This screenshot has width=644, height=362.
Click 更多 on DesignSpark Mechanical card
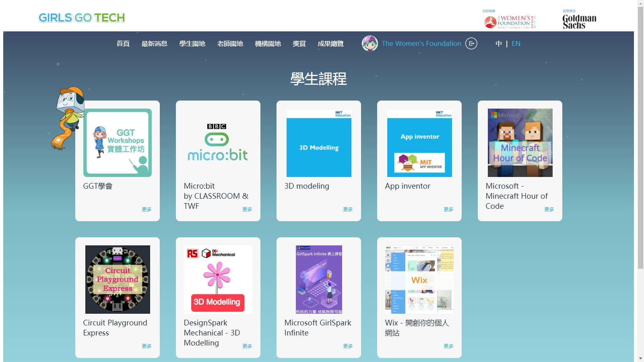[x=247, y=346]
